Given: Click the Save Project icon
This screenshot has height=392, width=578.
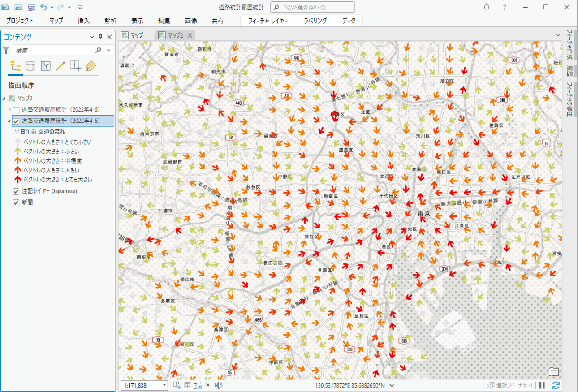Looking at the screenshot, I should coord(31,7).
